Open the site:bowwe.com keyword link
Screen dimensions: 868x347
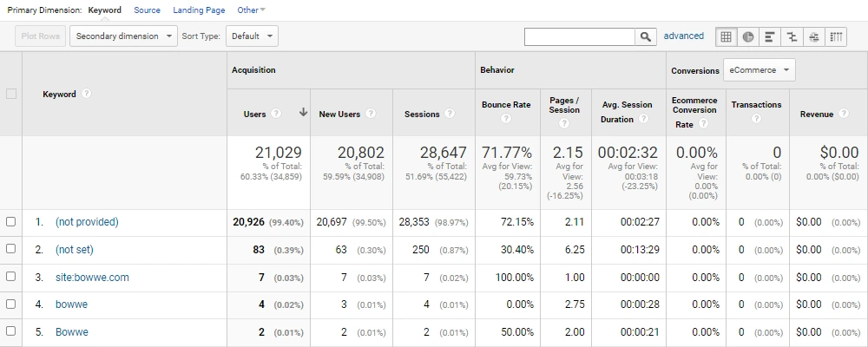click(92, 278)
